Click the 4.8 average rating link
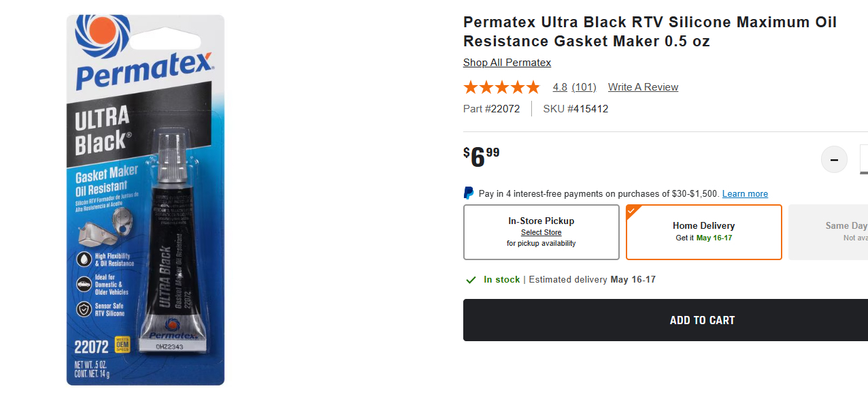This screenshot has width=868, height=397. tap(560, 87)
